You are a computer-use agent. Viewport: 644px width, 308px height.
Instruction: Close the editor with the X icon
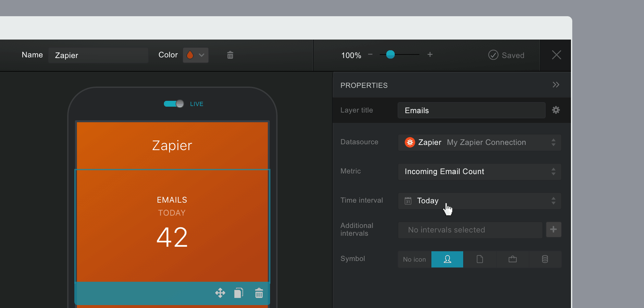[x=556, y=55]
